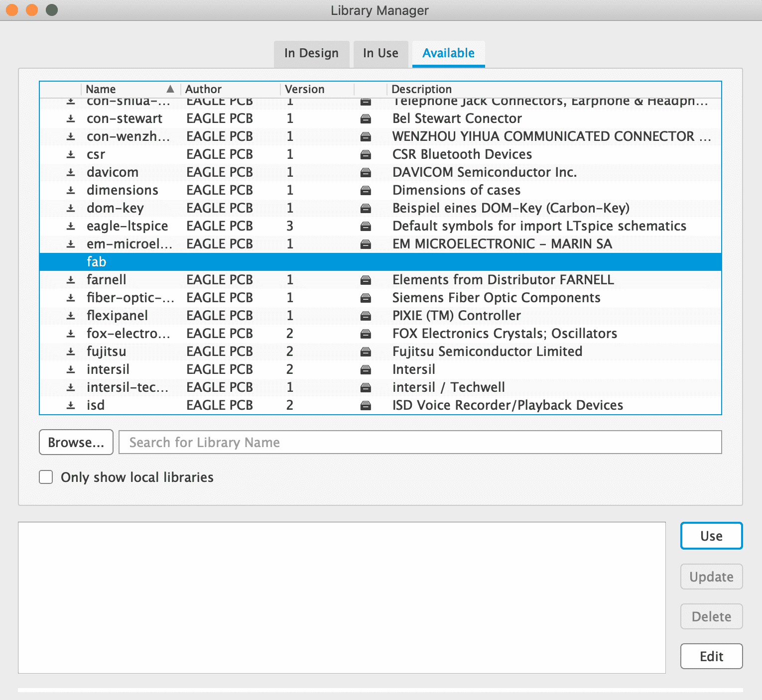
Task: Click the Use button
Action: pyautogui.click(x=711, y=536)
